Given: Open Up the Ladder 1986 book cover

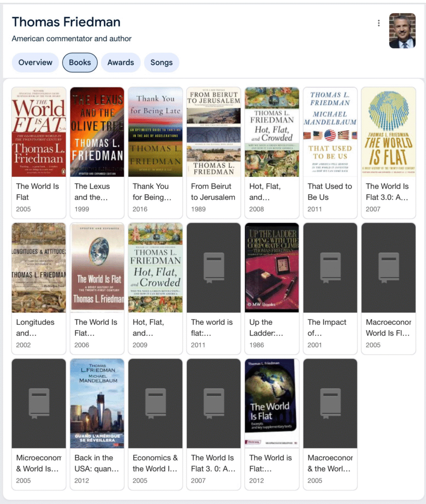Looking at the screenshot, I should (x=272, y=268).
